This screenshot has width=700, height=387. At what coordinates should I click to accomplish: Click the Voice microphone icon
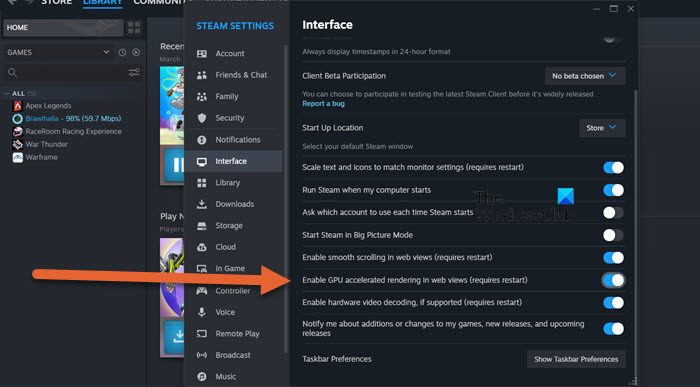[x=202, y=312]
